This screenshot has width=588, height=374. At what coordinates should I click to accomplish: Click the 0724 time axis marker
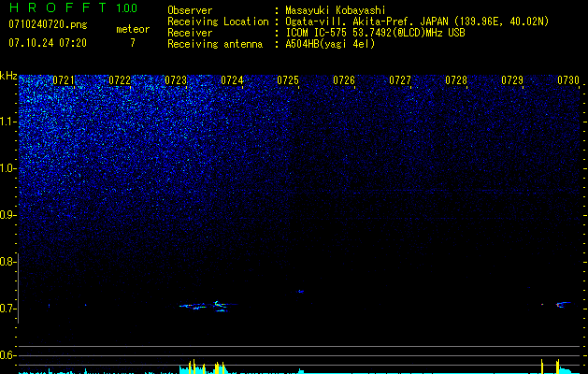pyautogui.click(x=232, y=80)
